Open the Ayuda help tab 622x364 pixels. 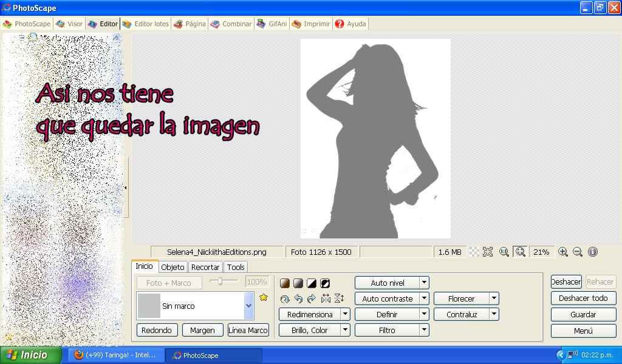click(x=350, y=24)
